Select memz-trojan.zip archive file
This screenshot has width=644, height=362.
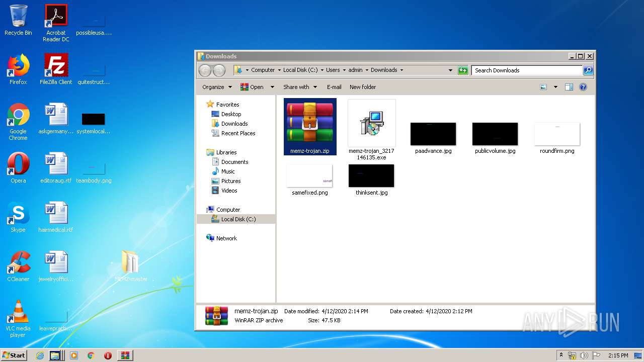[x=310, y=127]
